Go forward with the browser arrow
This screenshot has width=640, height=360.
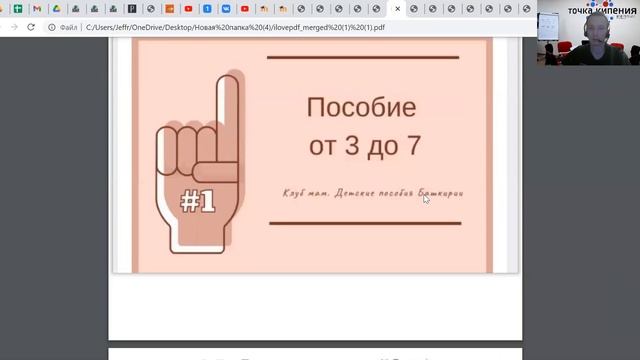14,27
